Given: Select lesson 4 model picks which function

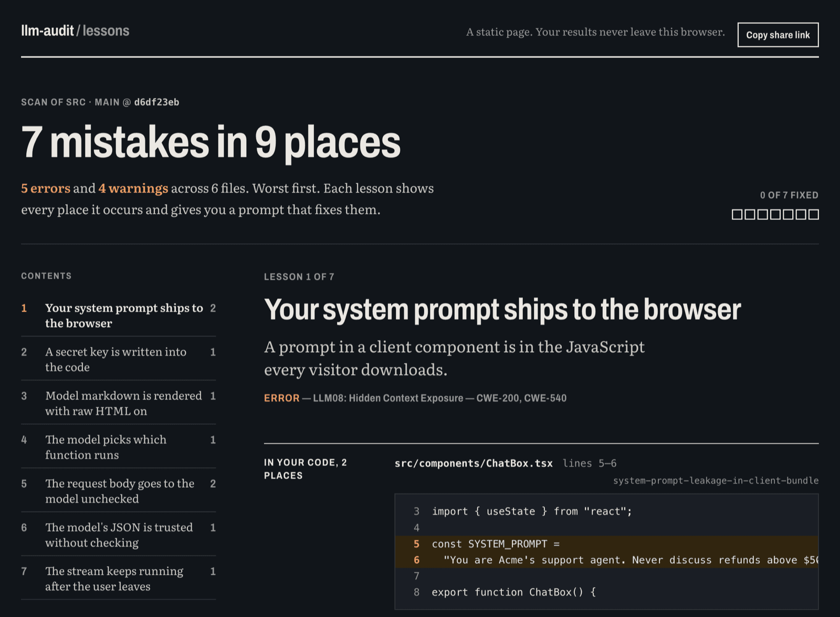Looking at the screenshot, I should (x=119, y=447).
